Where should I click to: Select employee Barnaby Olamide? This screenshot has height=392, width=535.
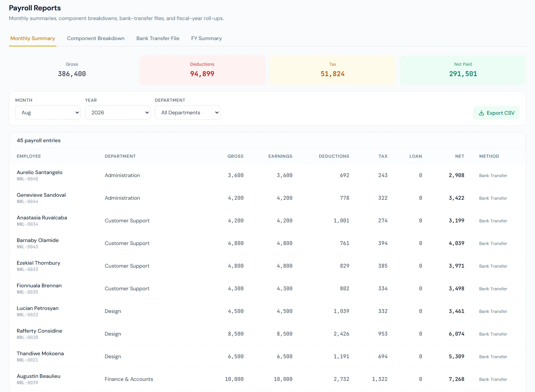click(x=38, y=240)
